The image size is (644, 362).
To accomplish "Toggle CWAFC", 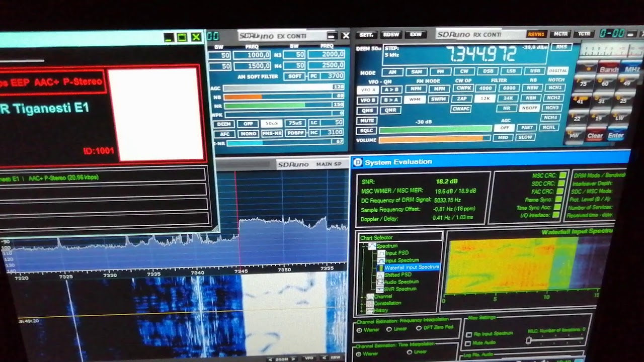I will pos(462,109).
